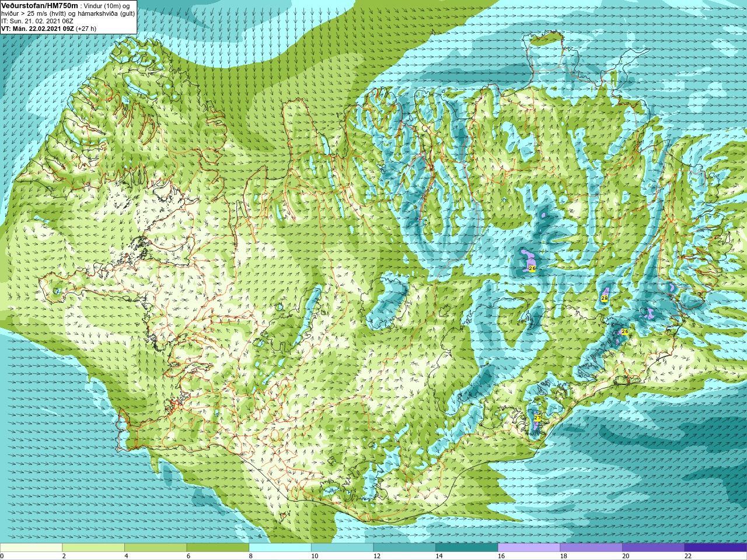Click the legend scale value '8'
The height and width of the screenshot is (560, 747).
point(251,556)
